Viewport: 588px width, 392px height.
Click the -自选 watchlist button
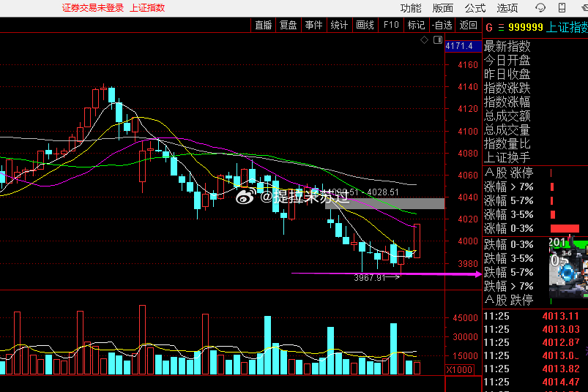(442, 25)
